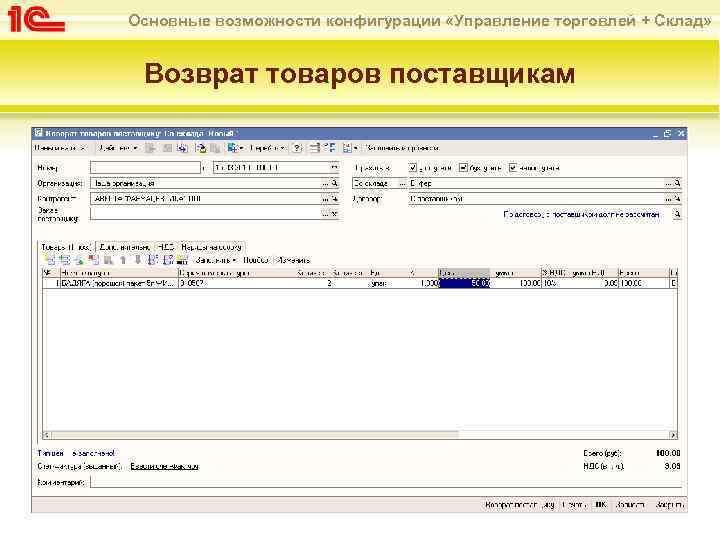Toggle the бух. учете checkbox
720x540 pixels.
click(x=463, y=168)
